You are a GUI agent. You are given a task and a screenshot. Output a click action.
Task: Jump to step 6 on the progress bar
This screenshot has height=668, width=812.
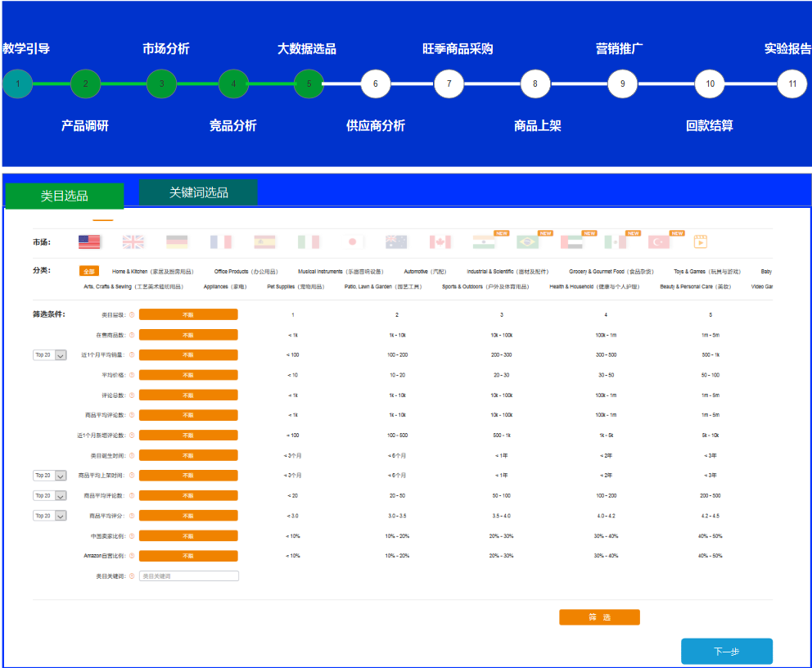[x=376, y=83]
